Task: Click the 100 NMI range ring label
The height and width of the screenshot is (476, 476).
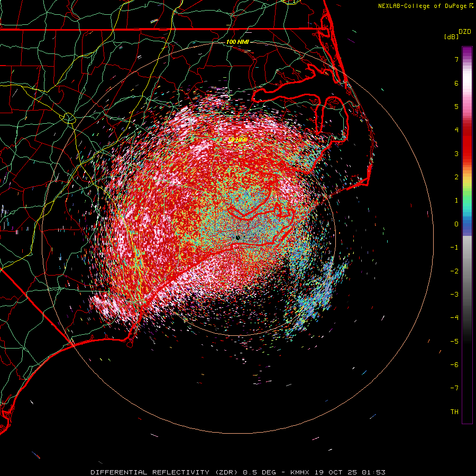Action: pos(237,42)
